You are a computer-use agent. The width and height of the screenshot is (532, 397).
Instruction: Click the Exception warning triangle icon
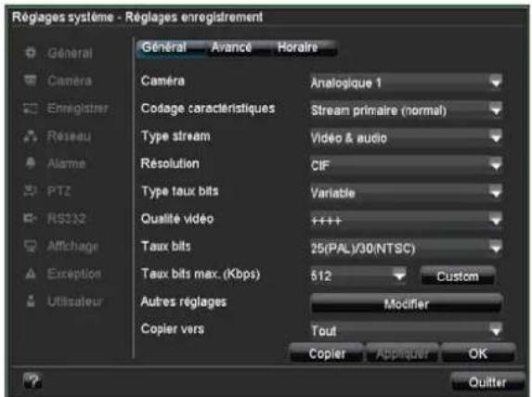(x=31, y=274)
